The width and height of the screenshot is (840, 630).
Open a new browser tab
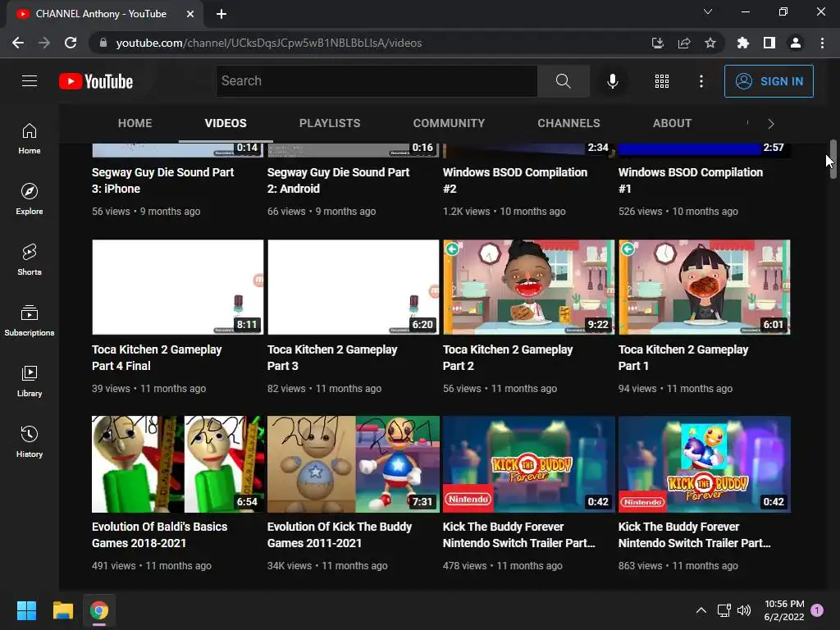coord(221,14)
